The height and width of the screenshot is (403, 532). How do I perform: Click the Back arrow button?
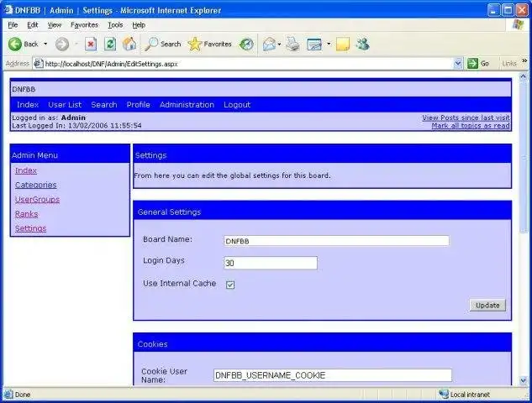point(23,44)
